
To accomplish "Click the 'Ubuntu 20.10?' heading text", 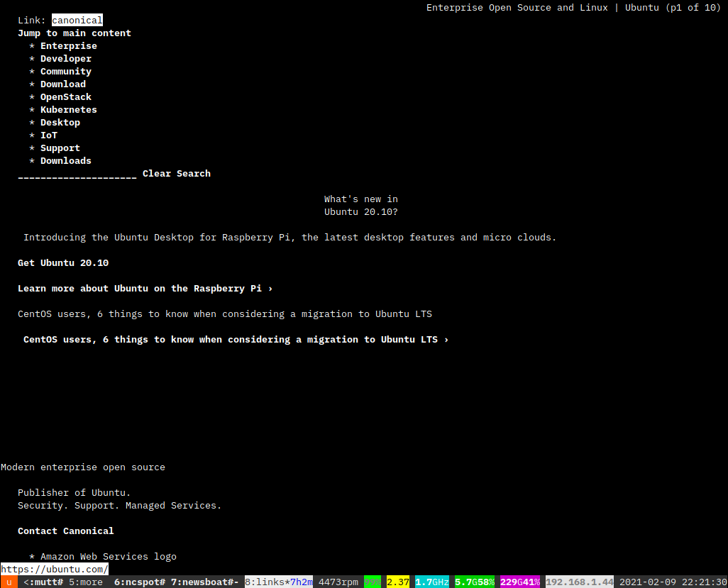I will tap(361, 211).
